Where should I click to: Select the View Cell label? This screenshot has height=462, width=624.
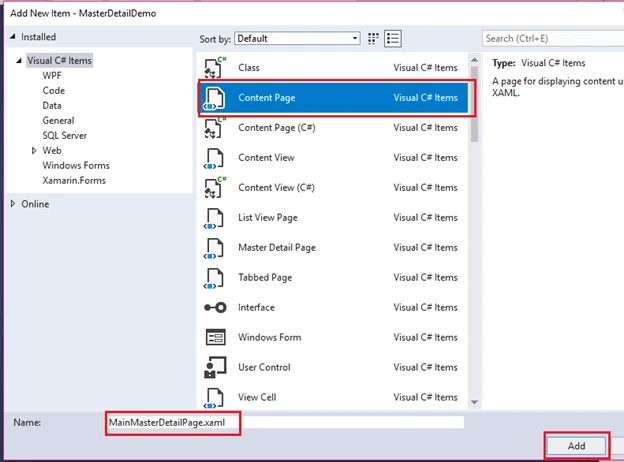[x=257, y=398]
